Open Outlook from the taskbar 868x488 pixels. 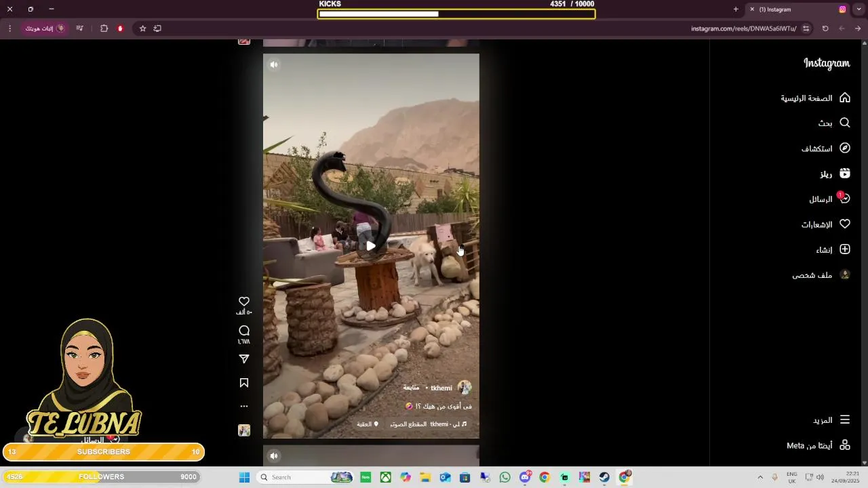click(445, 477)
